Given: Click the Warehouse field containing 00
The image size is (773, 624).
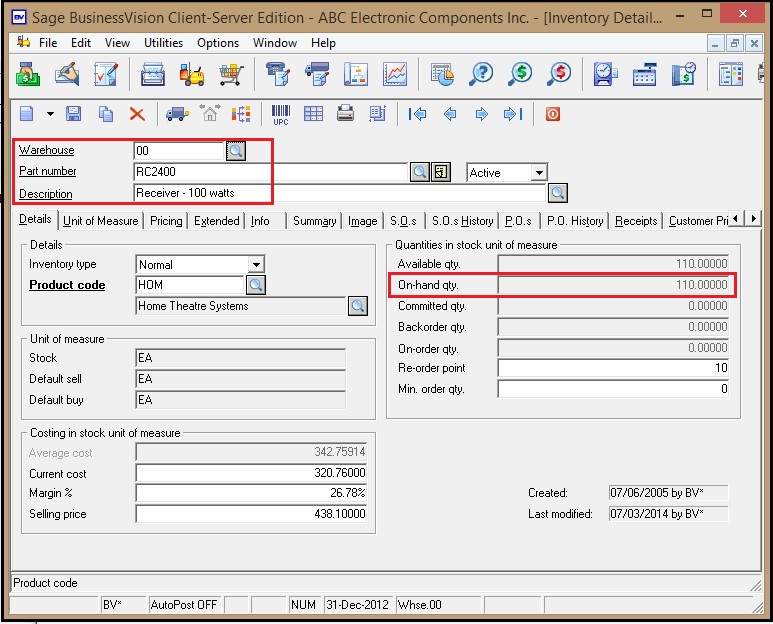Looking at the screenshot, I should coord(179,151).
